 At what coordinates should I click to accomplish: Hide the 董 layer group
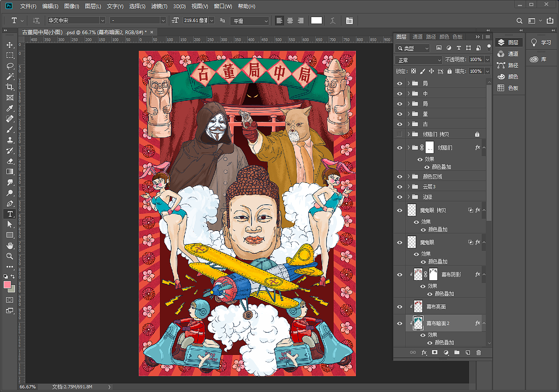400,114
